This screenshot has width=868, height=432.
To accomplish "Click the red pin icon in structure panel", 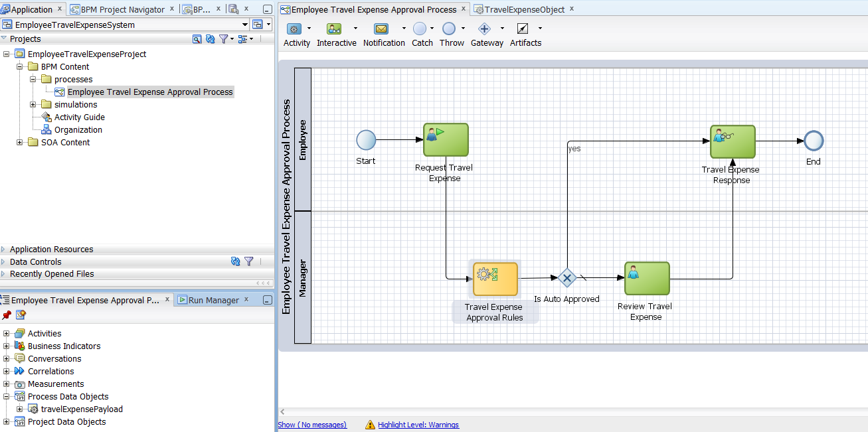I will coord(7,315).
